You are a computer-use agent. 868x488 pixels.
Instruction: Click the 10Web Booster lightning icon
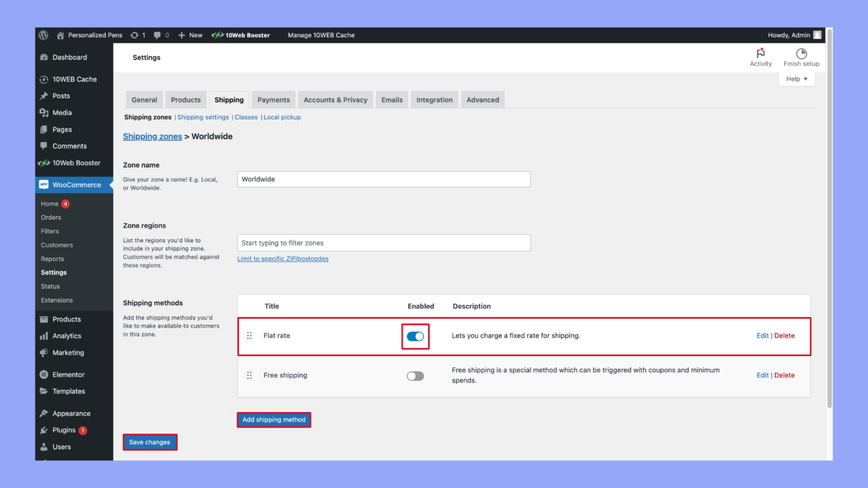pyautogui.click(x=218, y=35)
